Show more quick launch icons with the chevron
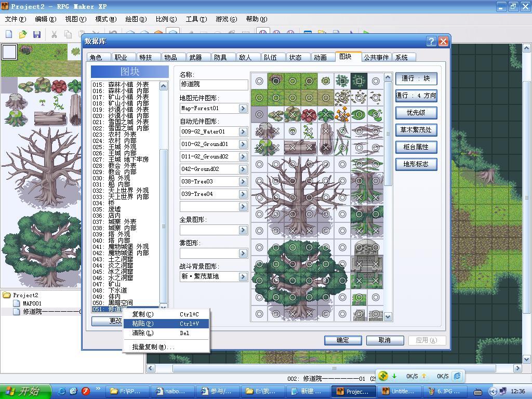This screenshot has height=399, width=532. tap(98, 389)
